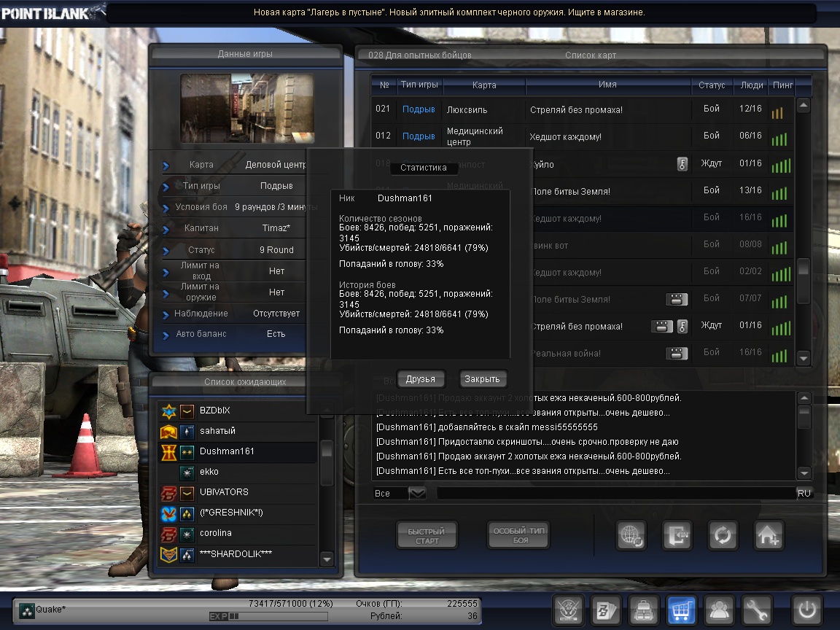Open the shop via shopping cart icon
This screenshot has width=840, height=630.
click(x=682, y=610)
